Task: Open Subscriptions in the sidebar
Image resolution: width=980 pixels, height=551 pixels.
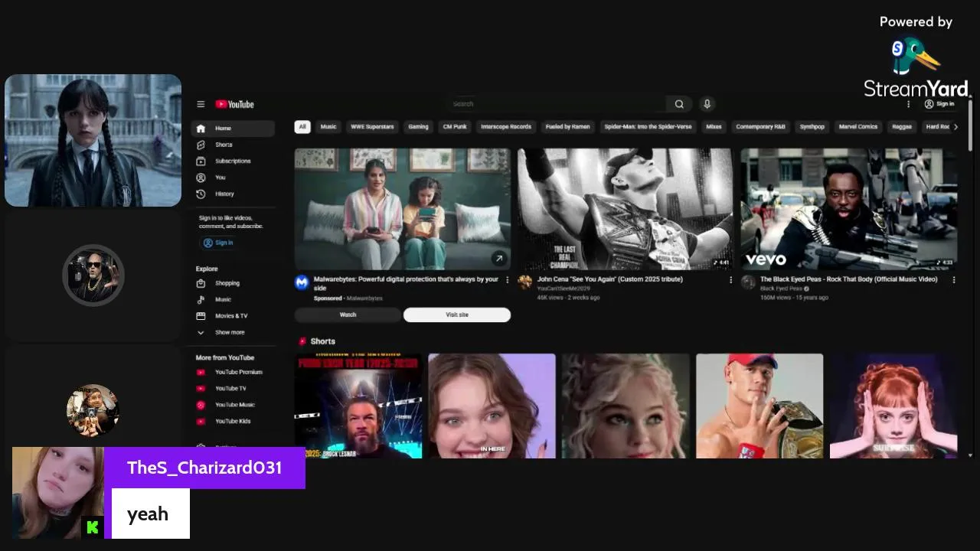Action: (233, 161)
